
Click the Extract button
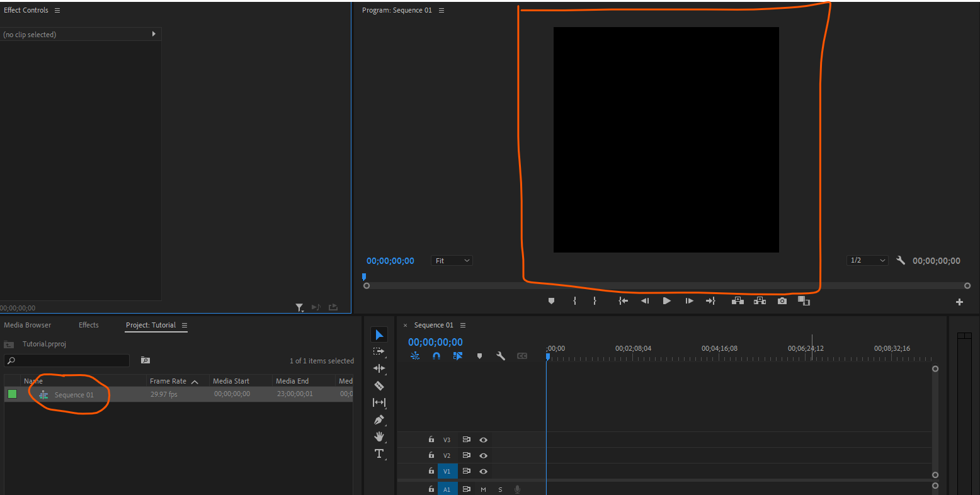(760, 301)
